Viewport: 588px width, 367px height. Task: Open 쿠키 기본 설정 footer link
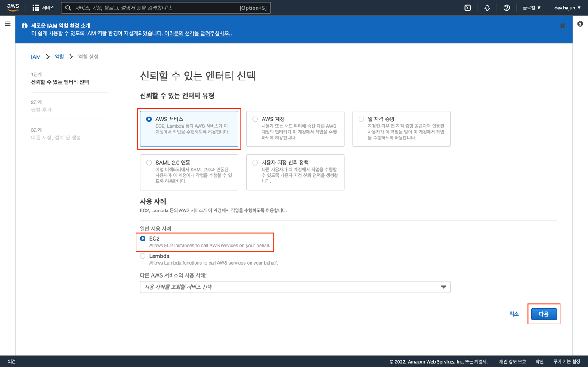click(x=567, y=361)
